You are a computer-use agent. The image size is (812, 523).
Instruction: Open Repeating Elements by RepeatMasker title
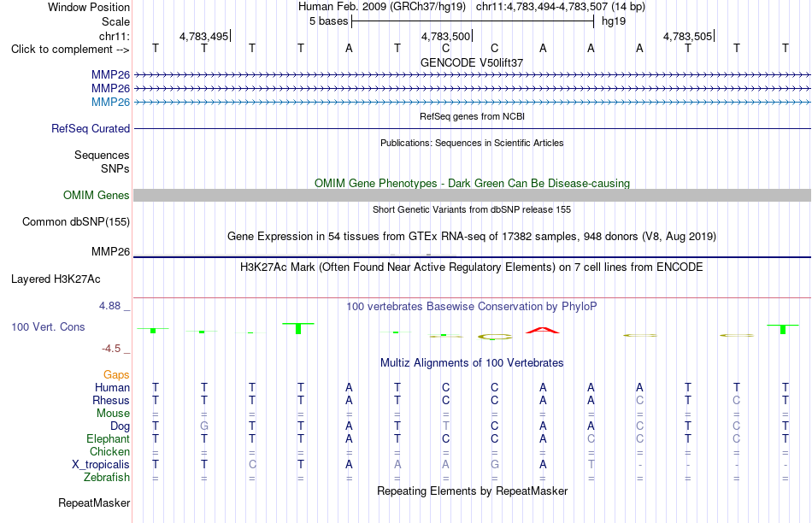(x=472, y=491)
